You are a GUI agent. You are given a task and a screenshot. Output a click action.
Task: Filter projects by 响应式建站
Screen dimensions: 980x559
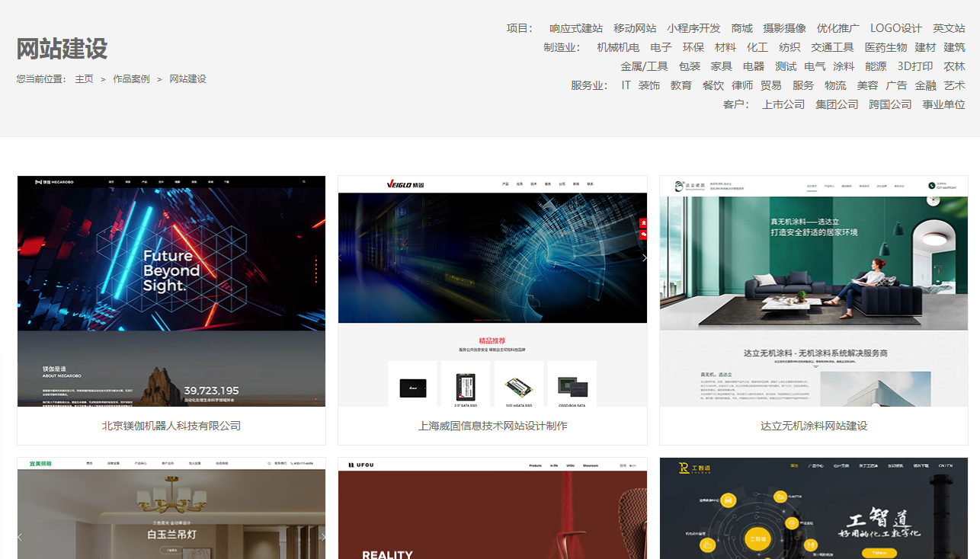[x=576, y=28]
